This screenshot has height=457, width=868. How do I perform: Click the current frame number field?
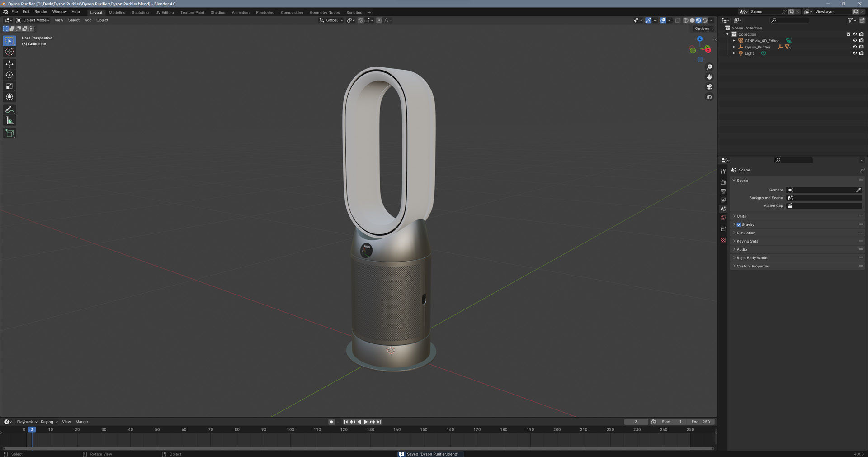tap(636, 422)
